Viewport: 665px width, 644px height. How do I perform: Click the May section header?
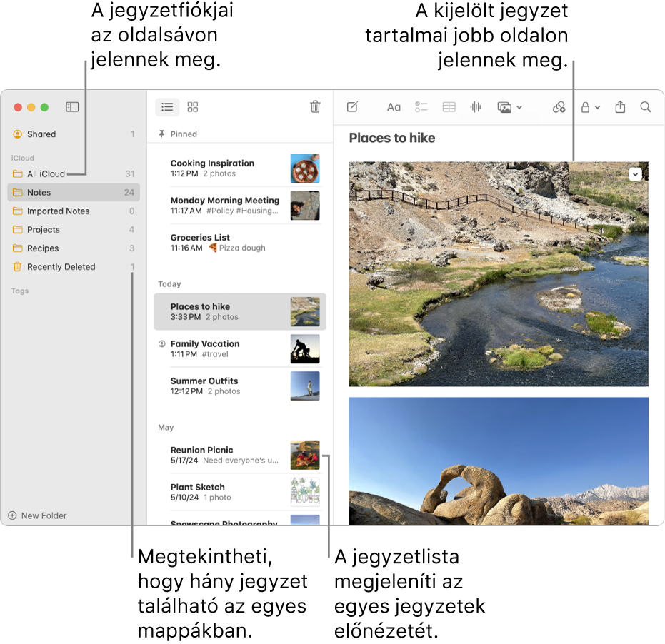pyautogui.click(x=166, y=428)
